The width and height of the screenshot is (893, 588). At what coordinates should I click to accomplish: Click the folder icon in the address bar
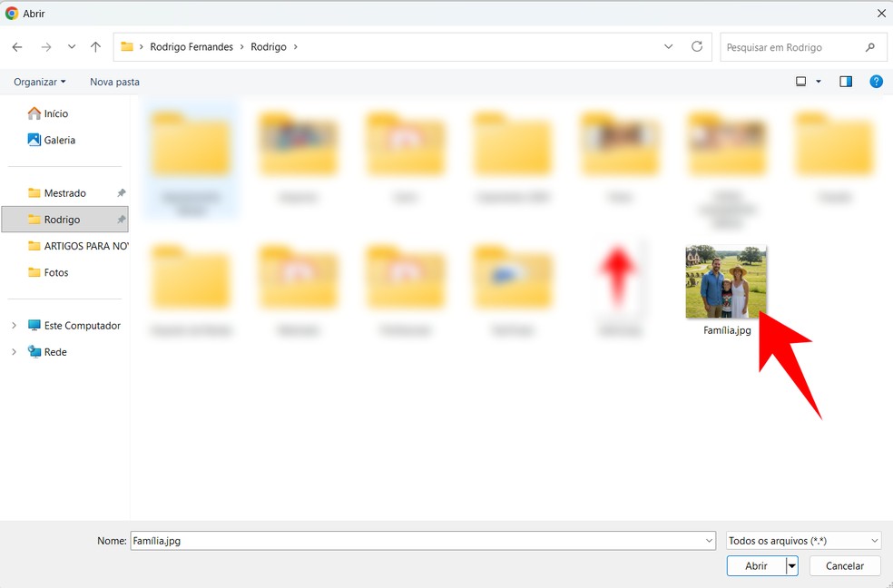pos(127,46)
